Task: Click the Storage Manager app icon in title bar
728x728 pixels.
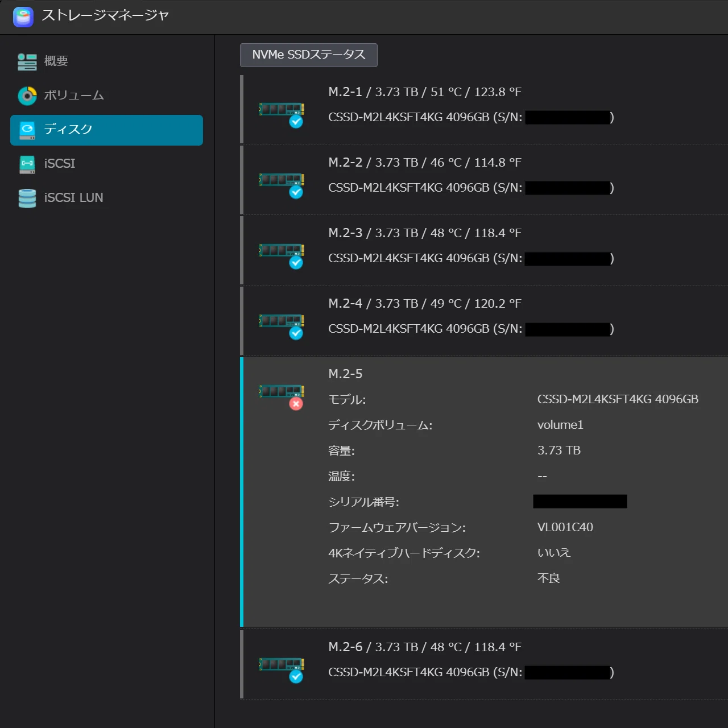Action: point(23,16)
